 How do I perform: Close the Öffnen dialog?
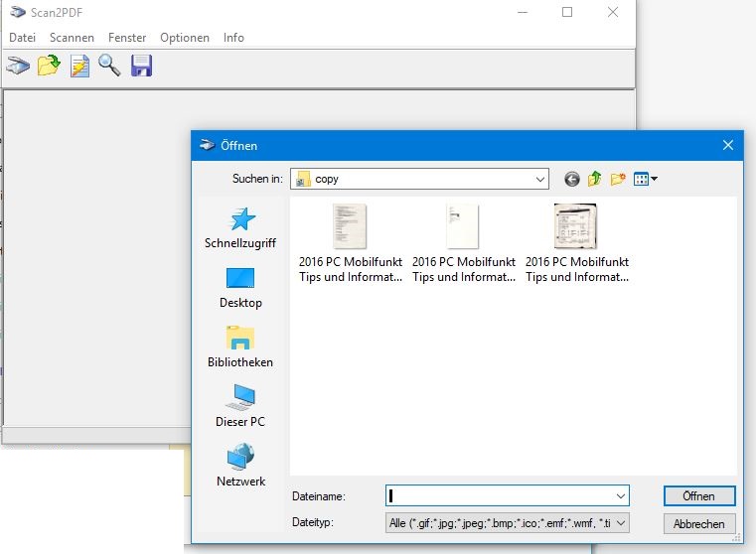pyautogui.click(x=727, y=145)
